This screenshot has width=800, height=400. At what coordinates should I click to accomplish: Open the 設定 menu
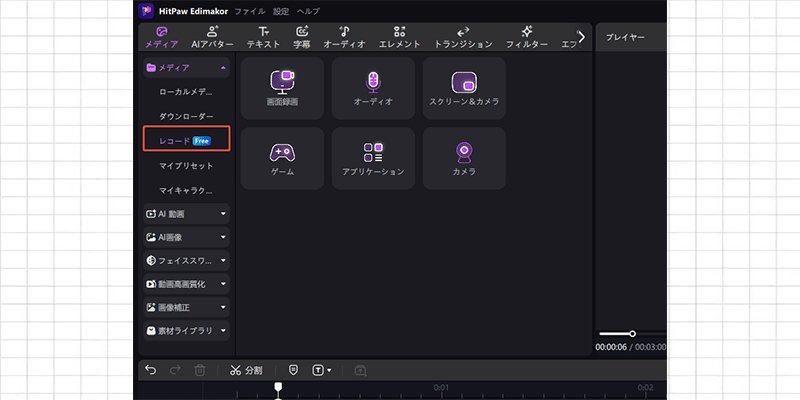(281, 11)
